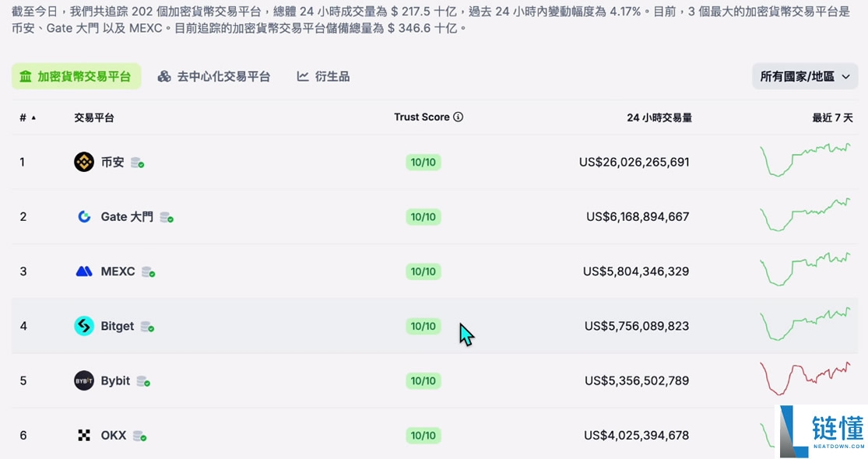Viewport: 868px width, 459px height.
Task: Click rank number 1 in the table
Action: pos(22,162)
